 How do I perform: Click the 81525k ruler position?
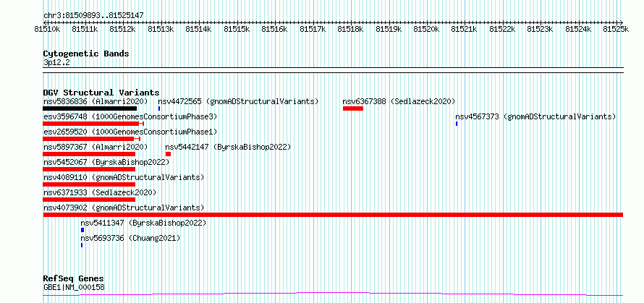coord(616,29)
